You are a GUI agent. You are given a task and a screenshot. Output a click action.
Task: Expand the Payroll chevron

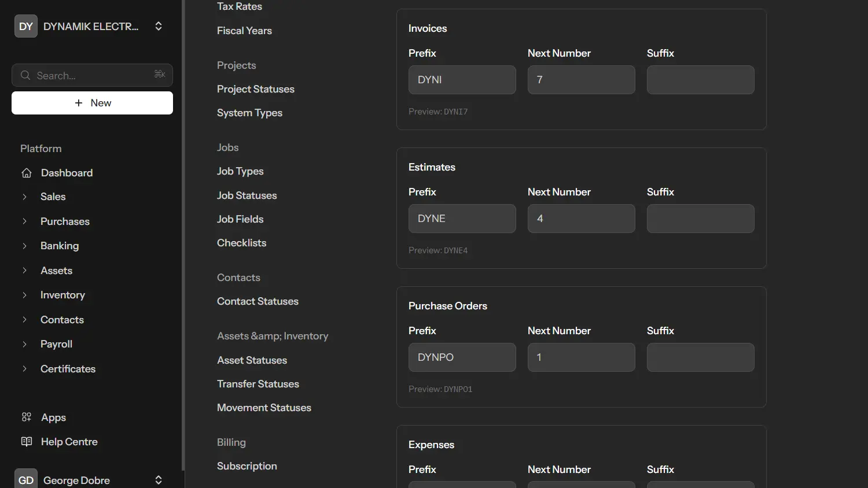(x=24, y=344)
